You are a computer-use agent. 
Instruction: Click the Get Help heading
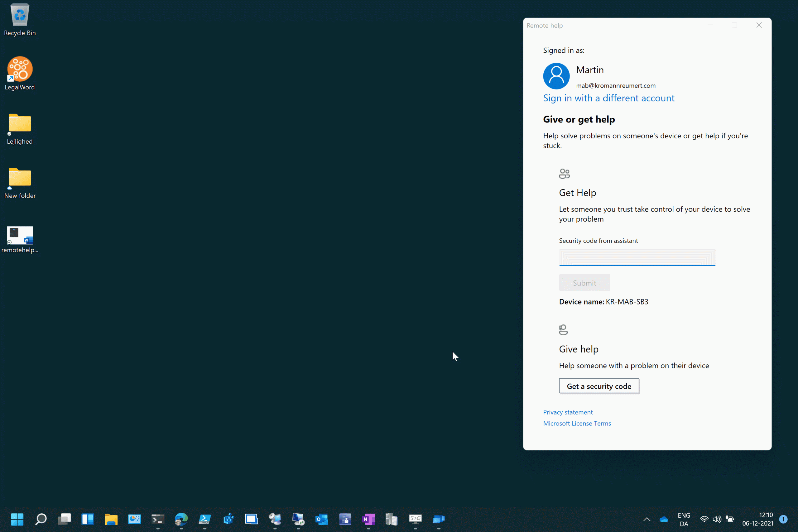click(x=578, y=193)
